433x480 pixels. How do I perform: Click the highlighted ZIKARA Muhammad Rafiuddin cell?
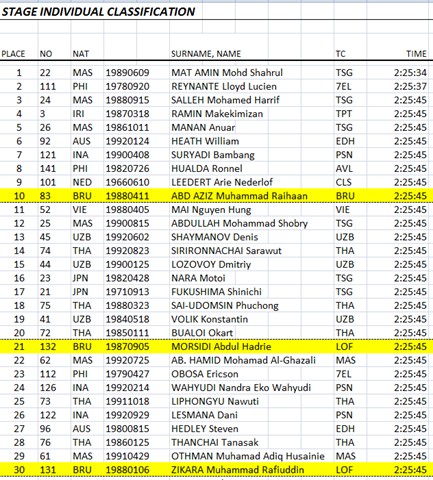(237, 470)
